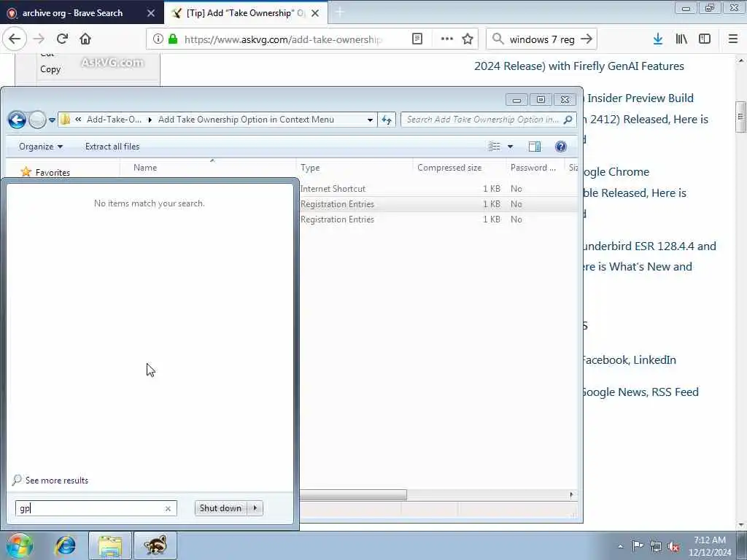The height and width of the screenshot is (560, 747).
Task: Click Add Take Ownership Option breadcrumb
Action: (x=246, y=120)
